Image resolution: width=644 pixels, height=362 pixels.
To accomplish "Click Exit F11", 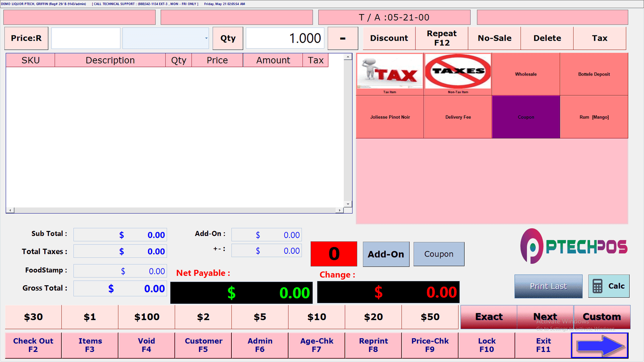I will pyautogui.click(x=543, y=345).
